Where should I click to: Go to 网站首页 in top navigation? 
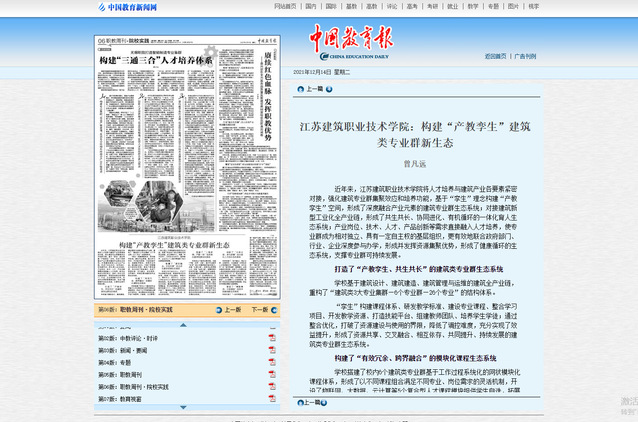tap(285, 6)
